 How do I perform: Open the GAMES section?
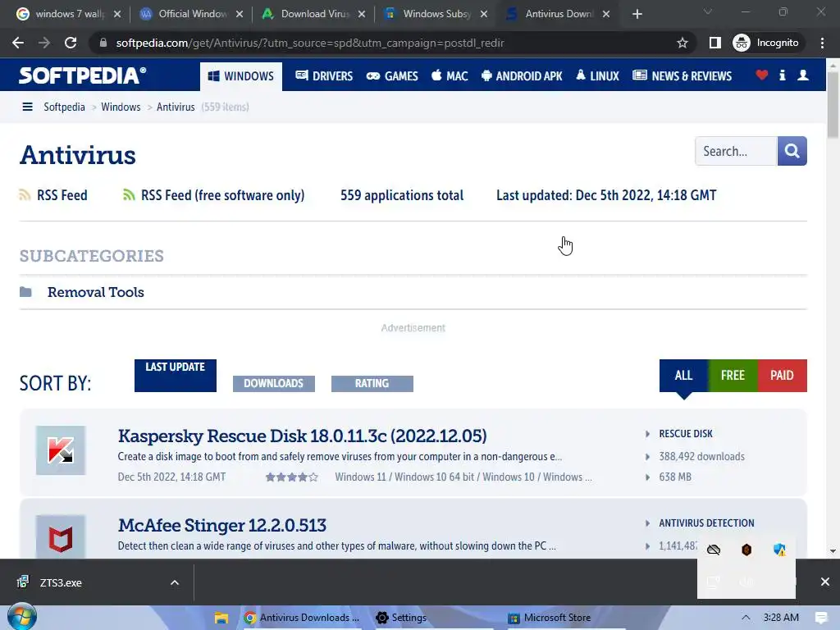point(392,76)
